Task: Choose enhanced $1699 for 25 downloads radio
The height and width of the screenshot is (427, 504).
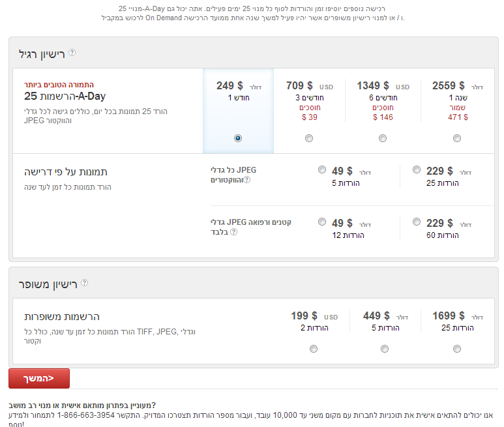Action: [x=457, y=349]
